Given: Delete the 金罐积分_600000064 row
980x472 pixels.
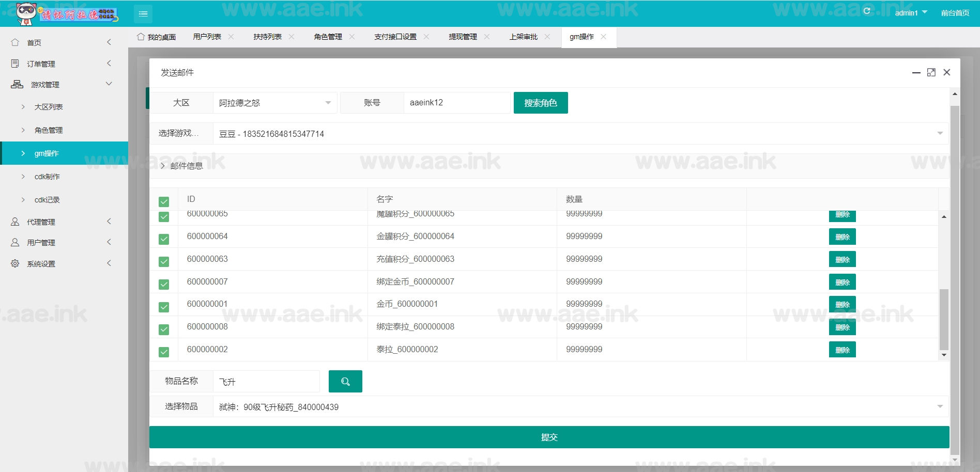Looking at the screenshot, I should point(843,237).
